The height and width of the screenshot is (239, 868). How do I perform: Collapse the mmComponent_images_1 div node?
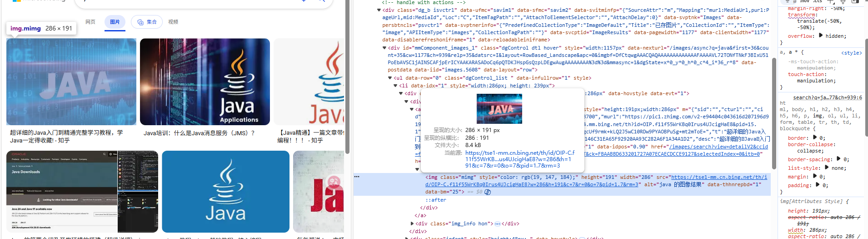pyautogui.click(x=384, y=48)
